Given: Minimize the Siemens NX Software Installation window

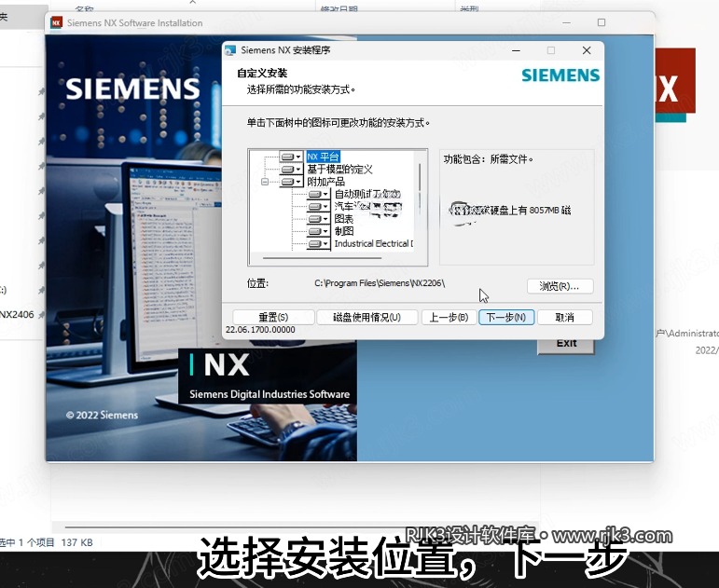Looking at the screenshot, I should tap(567, 22).
